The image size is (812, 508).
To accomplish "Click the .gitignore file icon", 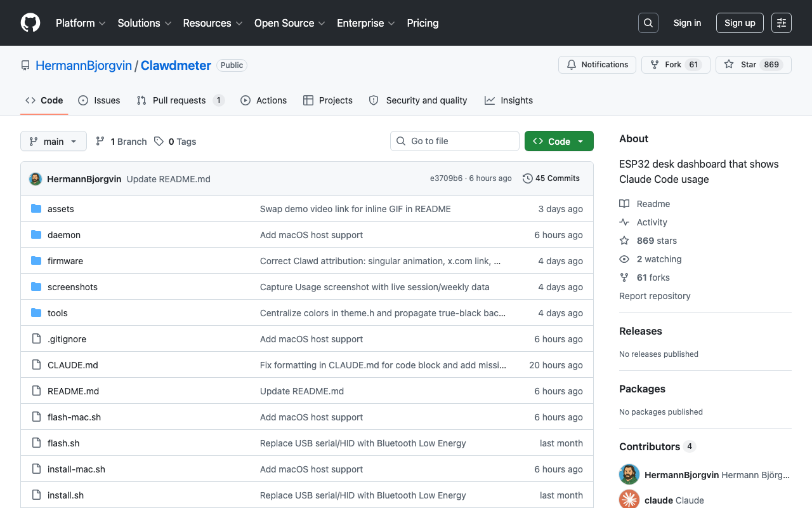I will (36, 339).
